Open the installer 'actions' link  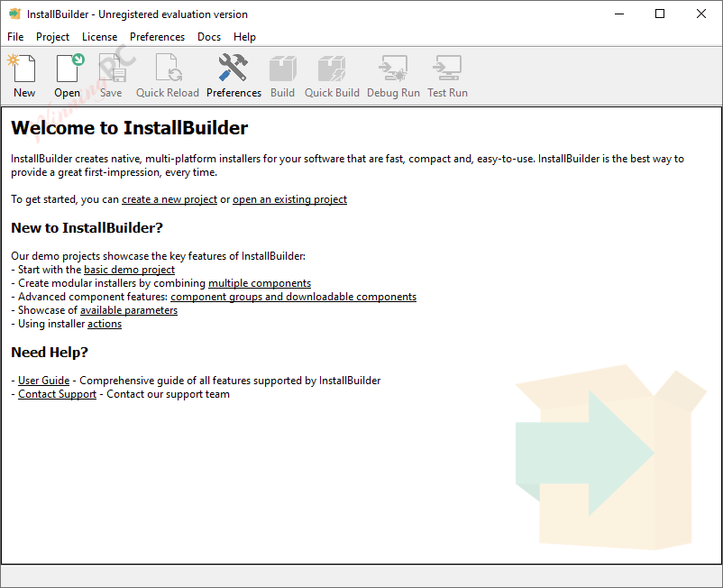coord(105,324)
